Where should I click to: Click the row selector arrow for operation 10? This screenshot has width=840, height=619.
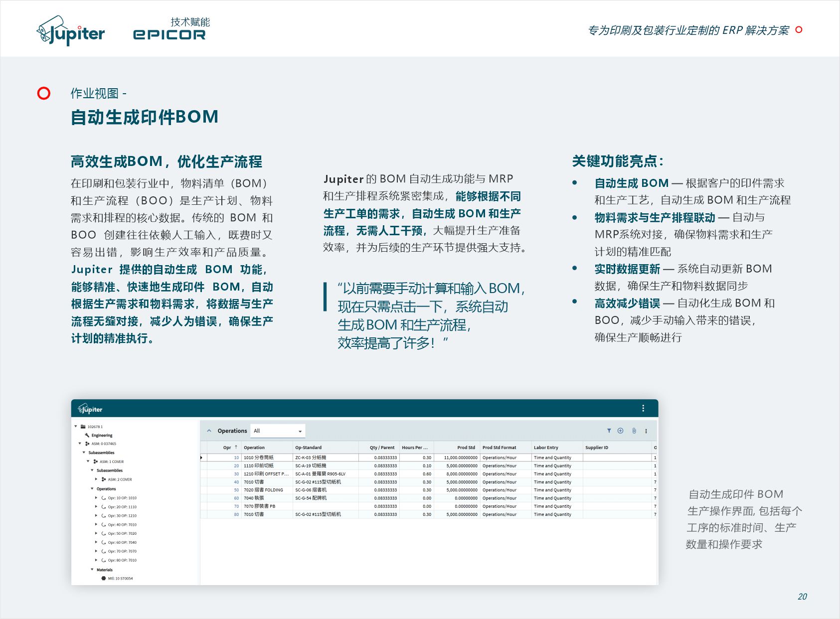click(x=201, y=458)
